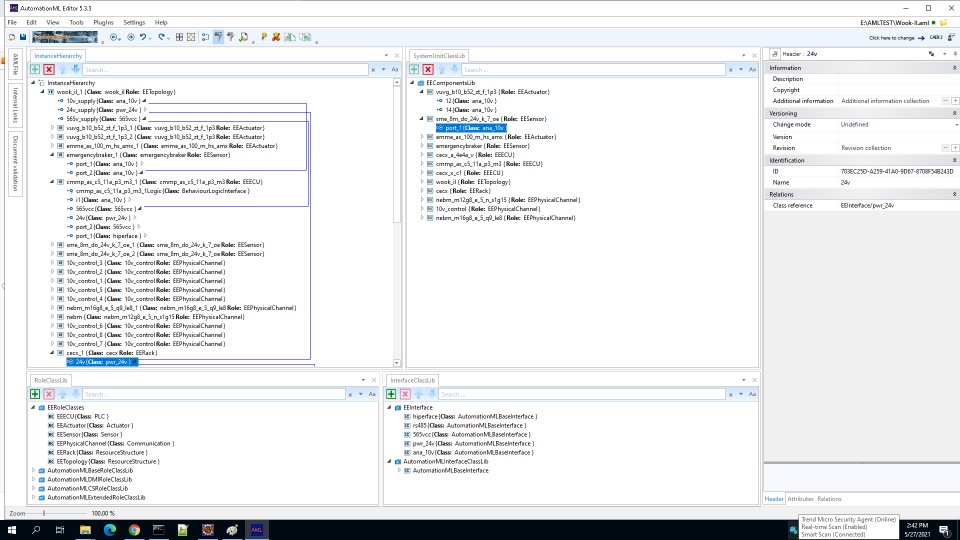The image size is (960, 540).
Task: Add new element in InstanceHierarchy panel
Action: pos(35,69)
